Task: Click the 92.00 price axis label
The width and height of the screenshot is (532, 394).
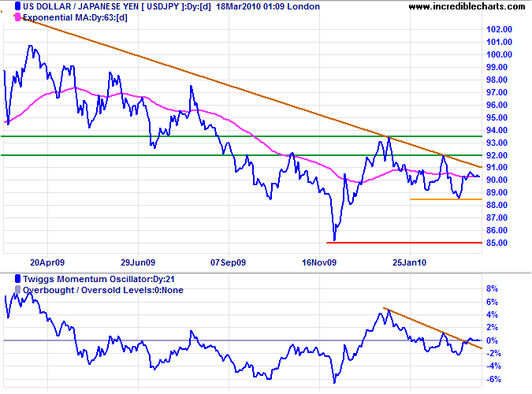Action: [497, 155]
